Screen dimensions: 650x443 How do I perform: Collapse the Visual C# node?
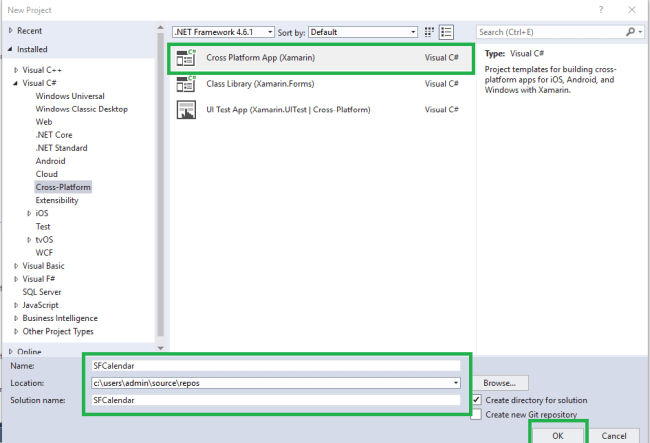(x=15, y=83)
